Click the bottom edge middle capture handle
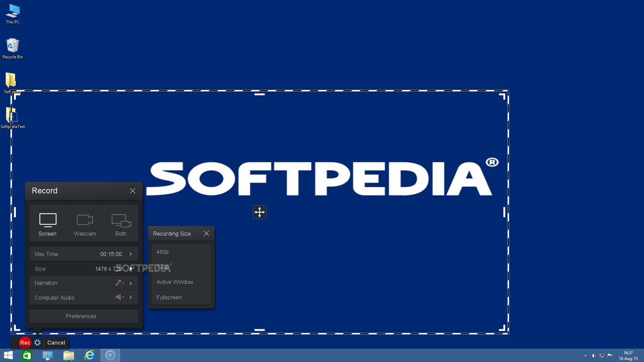The width and height of the screenshot is (644, 362). (260, 330)
